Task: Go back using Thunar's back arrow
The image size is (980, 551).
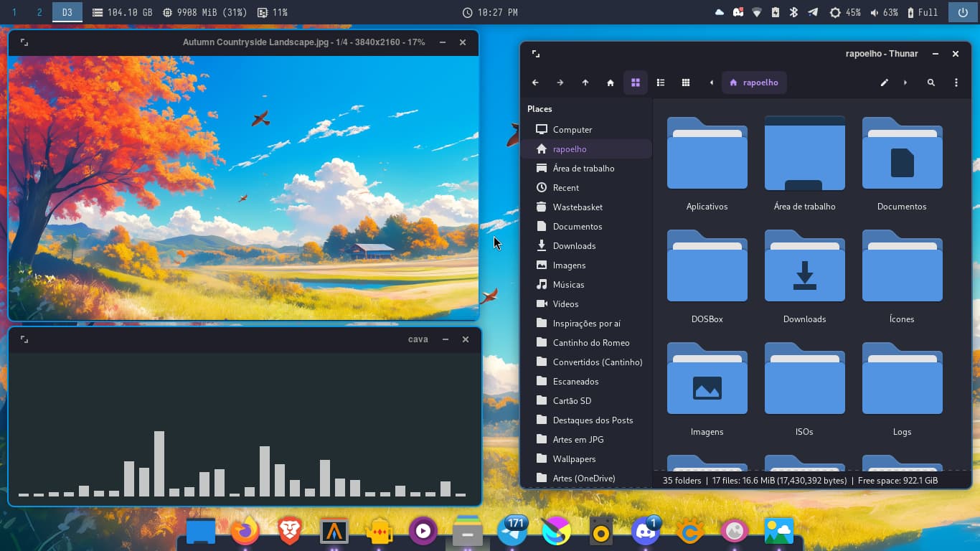Action: 535,83
